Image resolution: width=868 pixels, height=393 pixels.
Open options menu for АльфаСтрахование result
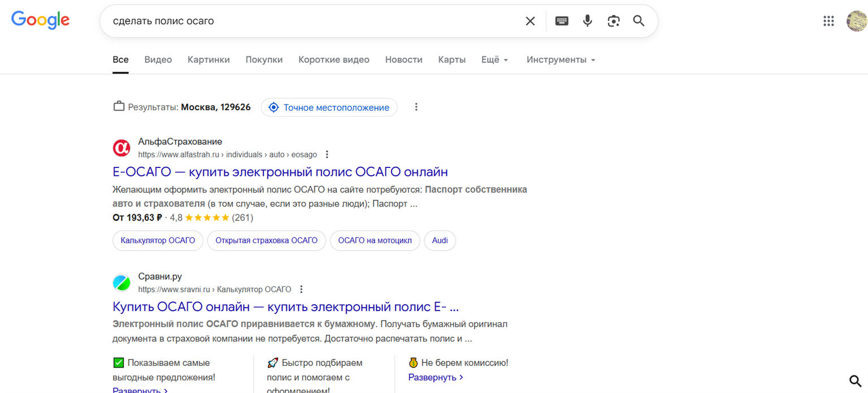pos(327,154)
